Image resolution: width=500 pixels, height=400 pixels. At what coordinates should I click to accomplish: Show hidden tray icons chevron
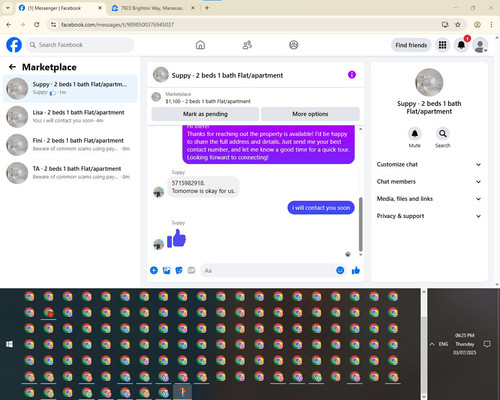(432, 344)
